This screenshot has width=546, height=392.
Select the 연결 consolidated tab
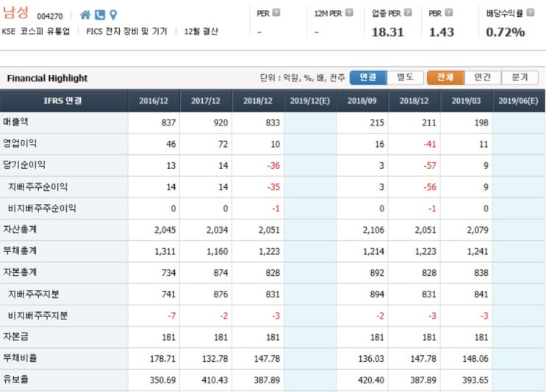[368, 77]
